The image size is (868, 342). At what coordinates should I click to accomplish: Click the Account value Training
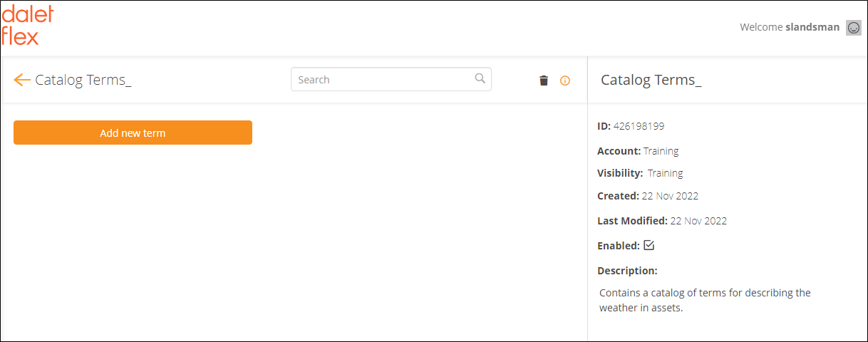point(661,151)
